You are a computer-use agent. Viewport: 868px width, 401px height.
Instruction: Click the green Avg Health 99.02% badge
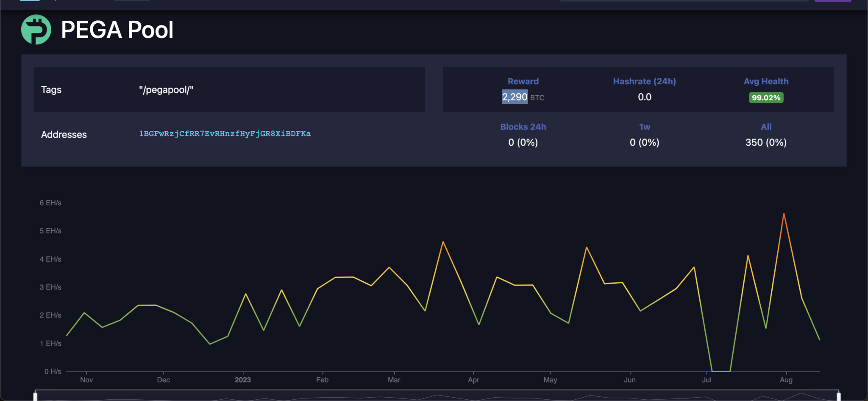(766, 97)
